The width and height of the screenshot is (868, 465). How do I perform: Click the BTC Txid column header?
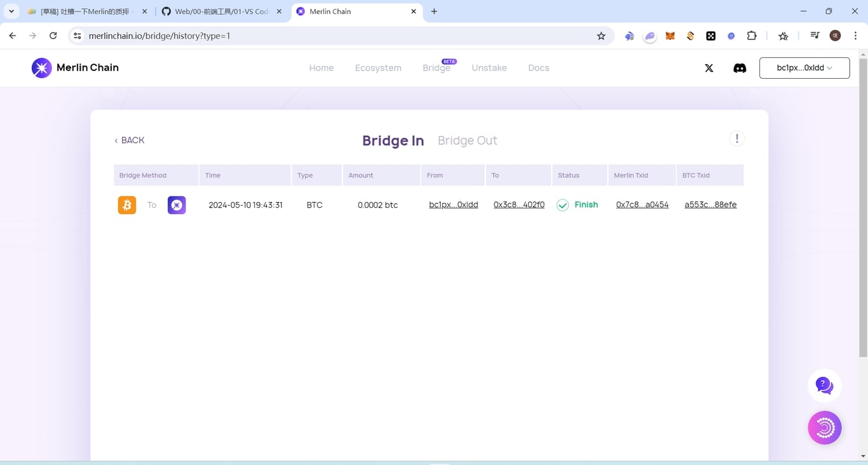pyautogui.click(x=710, y=175)
